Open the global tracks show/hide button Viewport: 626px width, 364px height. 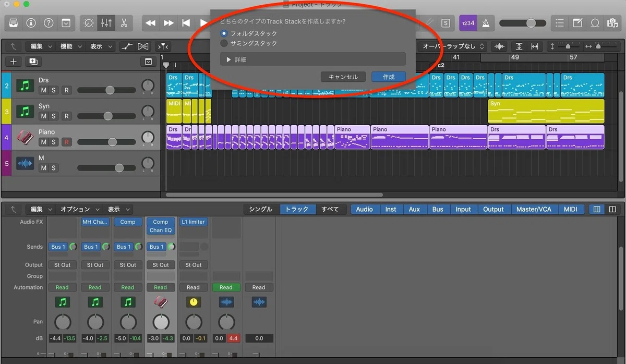[x=149, y=62]
